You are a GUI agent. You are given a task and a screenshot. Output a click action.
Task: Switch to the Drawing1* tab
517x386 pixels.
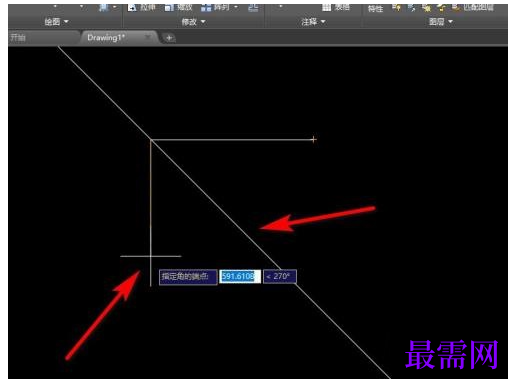coord(106,37)
